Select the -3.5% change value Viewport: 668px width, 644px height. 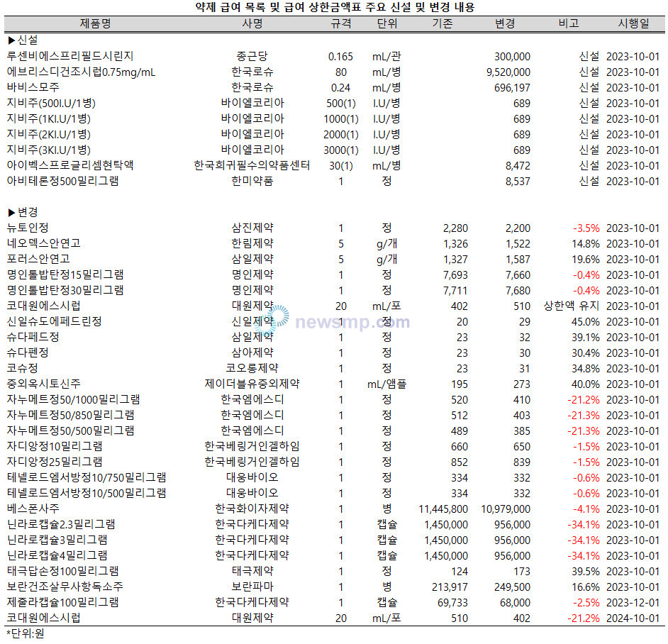[586, 228]
